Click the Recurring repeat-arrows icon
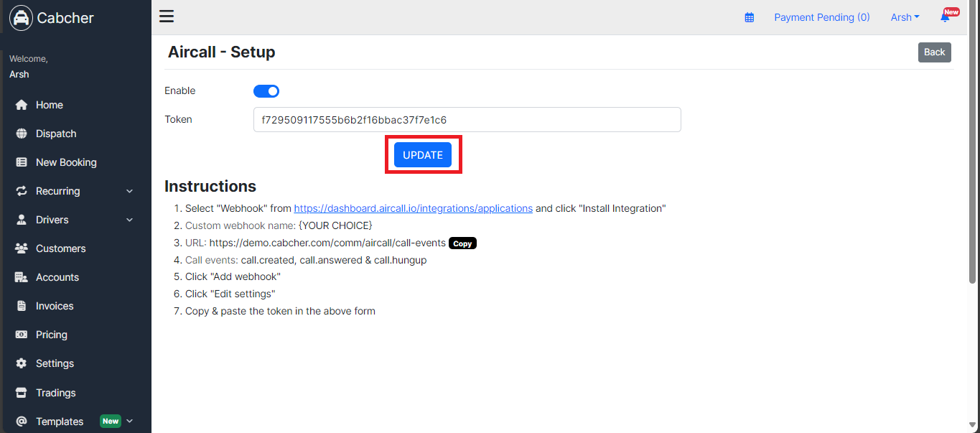This screenshot has width=980, height=433. click(22, 191)
